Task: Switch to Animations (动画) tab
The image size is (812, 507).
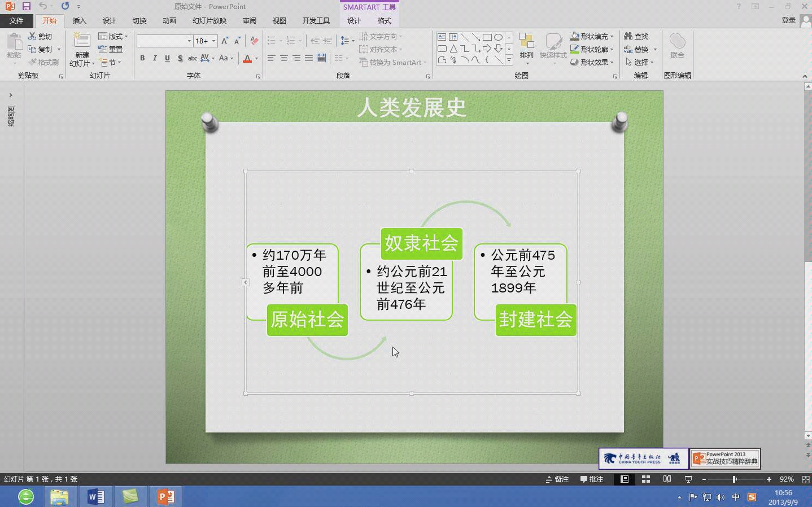Action: coord(169,20)
